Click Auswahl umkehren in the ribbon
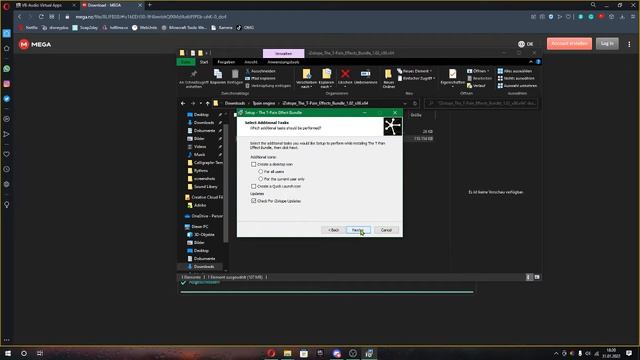Screen dimensions: 640x360 click(517, 86)
